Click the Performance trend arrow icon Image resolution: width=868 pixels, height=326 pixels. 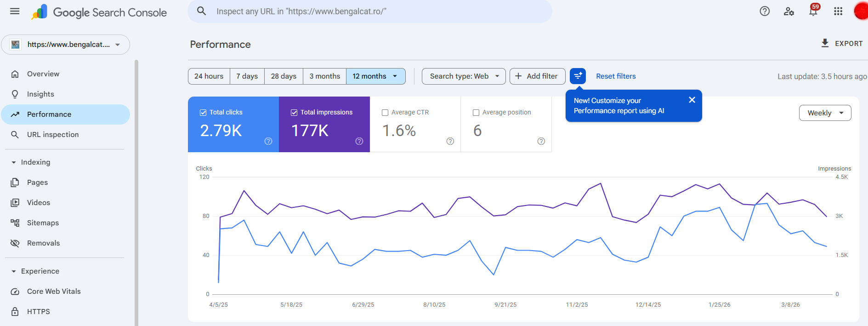click(15, 114)
